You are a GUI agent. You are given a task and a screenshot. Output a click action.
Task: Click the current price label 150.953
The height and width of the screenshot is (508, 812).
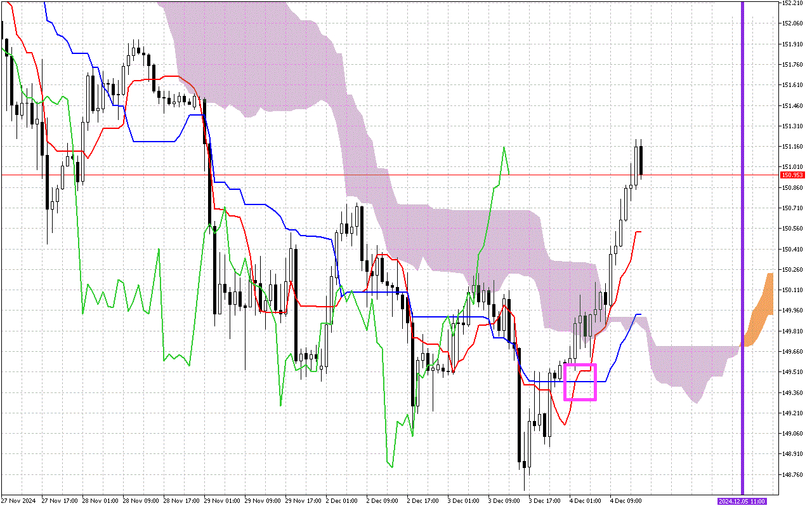click(x=793, y=175)
